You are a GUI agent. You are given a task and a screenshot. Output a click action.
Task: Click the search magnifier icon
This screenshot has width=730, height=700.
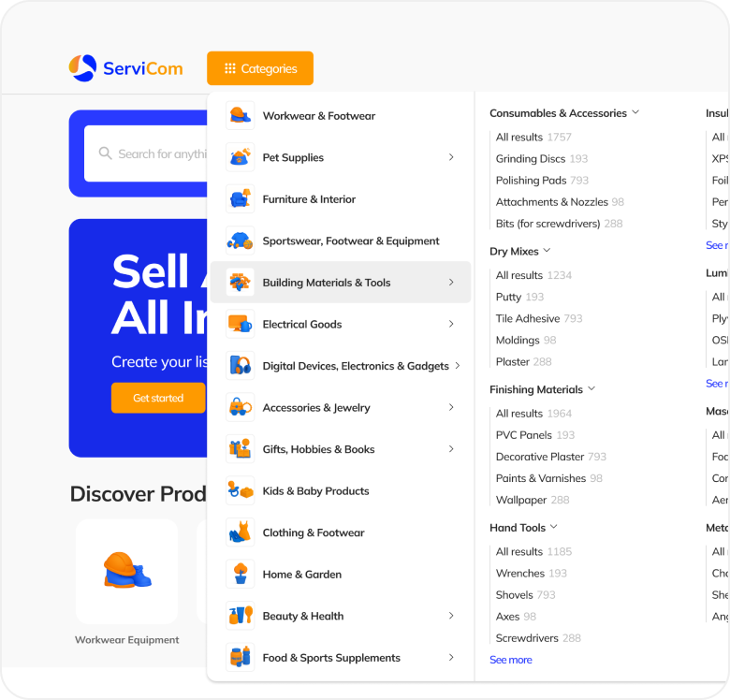tap(105, 153)
